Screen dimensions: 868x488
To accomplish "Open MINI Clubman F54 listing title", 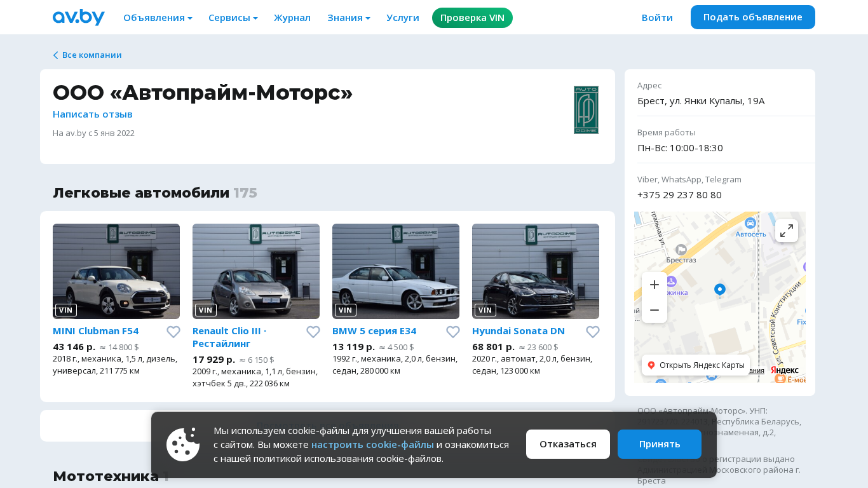I will coord(96,331).
